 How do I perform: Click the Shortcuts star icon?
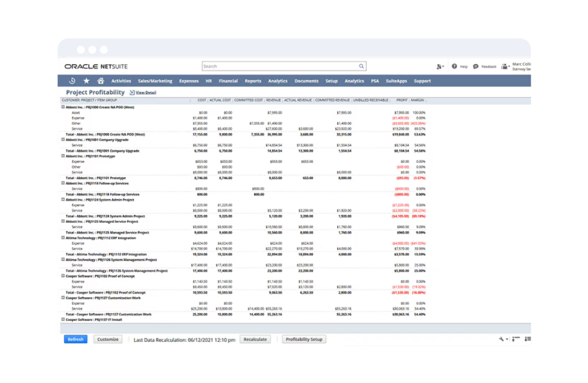[x=86, y=81]
